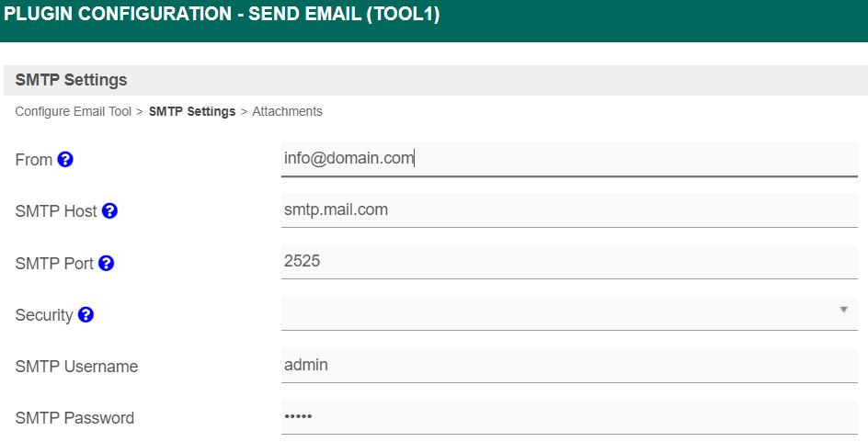Click the From field label
Viewport: 868px width, 442px height.
pyautogui.click(x=34, y=160)
